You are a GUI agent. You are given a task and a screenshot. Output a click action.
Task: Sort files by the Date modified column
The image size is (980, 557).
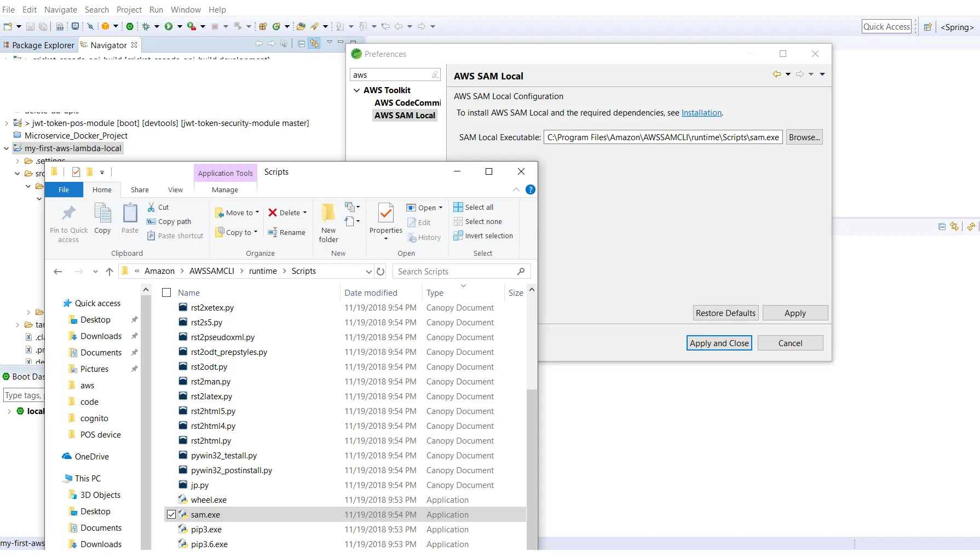(x=371, y=292)
